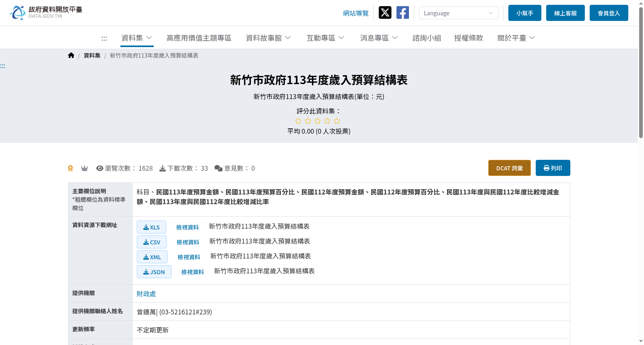
Task: Click the 會員登入 button
Action: (609, 13)
